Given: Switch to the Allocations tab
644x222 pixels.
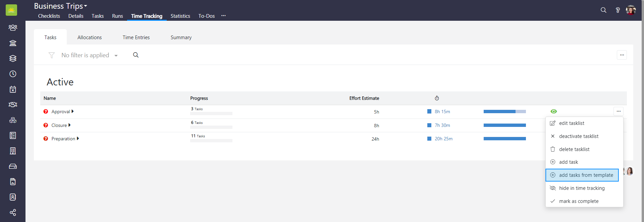Looking at the screenshot, I should 90,38.
